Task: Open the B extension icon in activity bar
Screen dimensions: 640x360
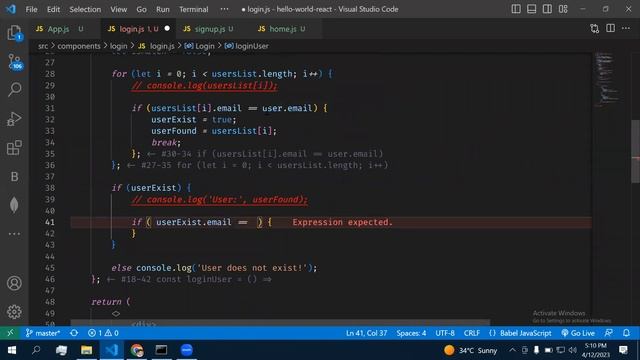Action: click(14, 176)
